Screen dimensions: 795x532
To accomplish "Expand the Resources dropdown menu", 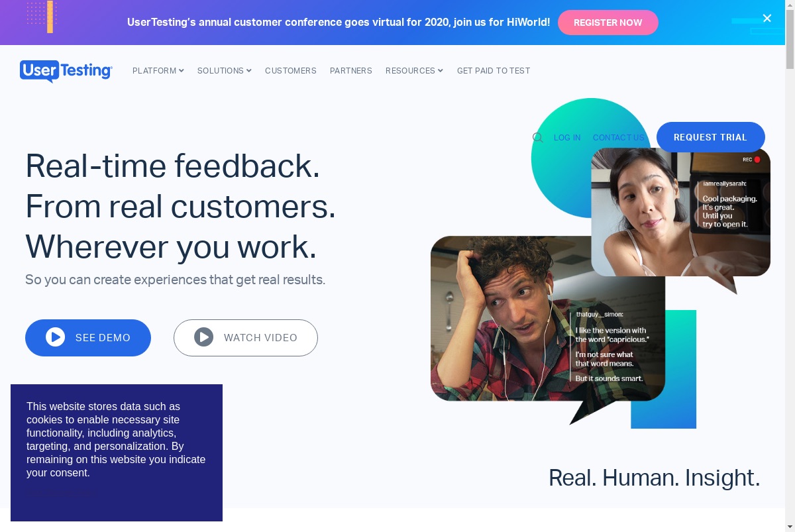I will point(414,71).
